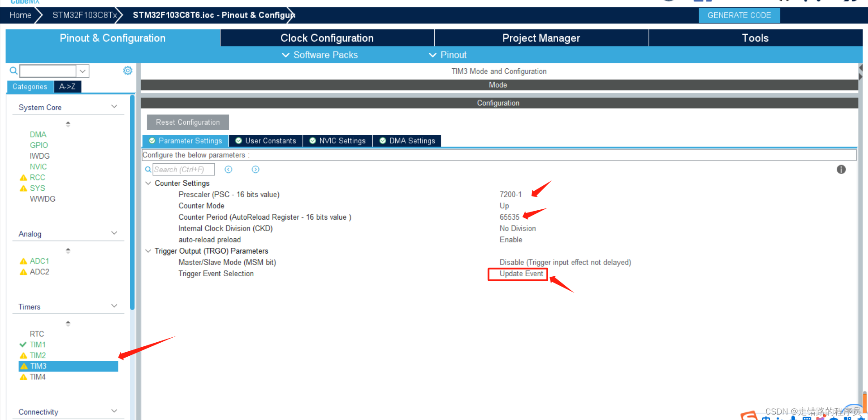Viewport: 868px width, 420px height.
Task: Click the Prescaler value 7200-1
Action: point(511,194)
